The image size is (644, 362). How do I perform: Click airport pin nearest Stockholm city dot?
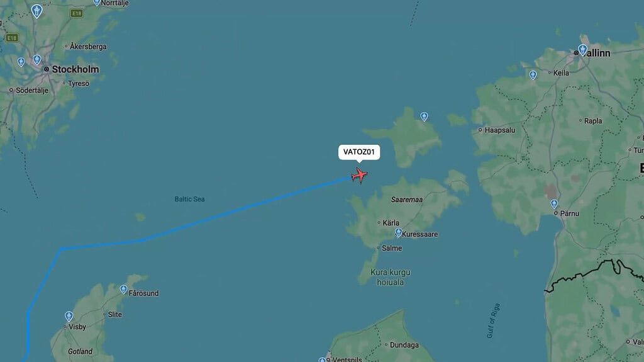pos(37,60)
